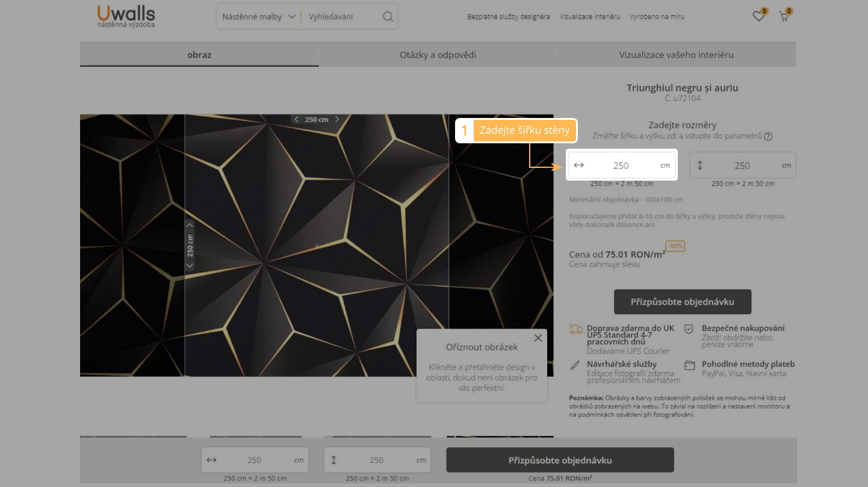The height and width of the screenshot is (487, 868).
Task: Click the search magnifier icon
Action: pos(388,17)
